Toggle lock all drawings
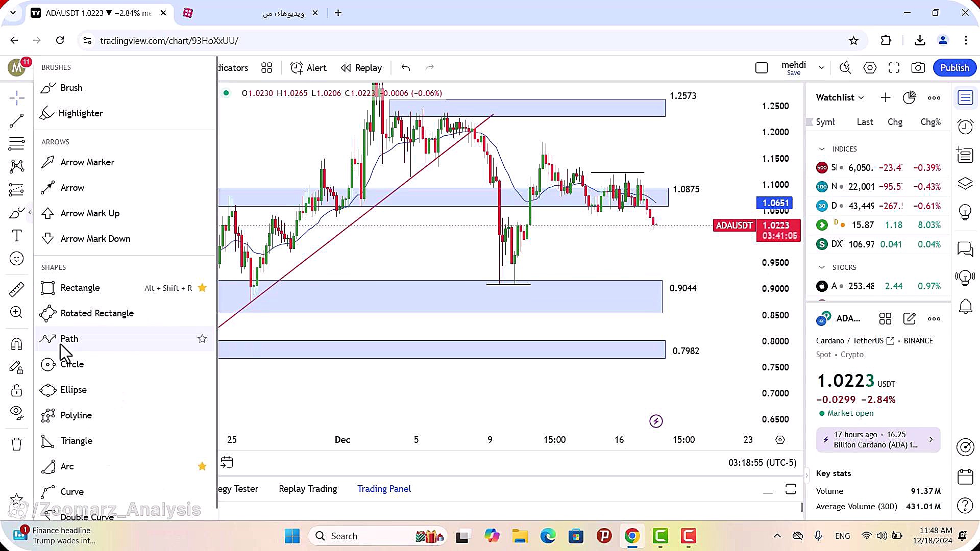The height and width of the screenshot is (551, 980). (x=17, y=391)
